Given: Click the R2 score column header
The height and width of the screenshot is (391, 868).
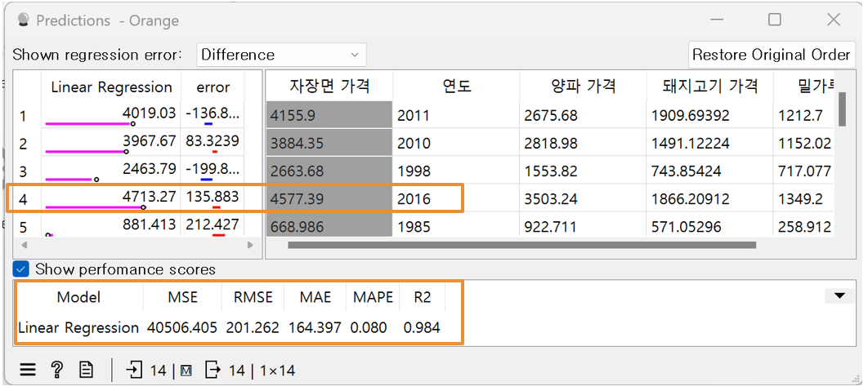Looking at the screenshot, I should coord(422,297).
